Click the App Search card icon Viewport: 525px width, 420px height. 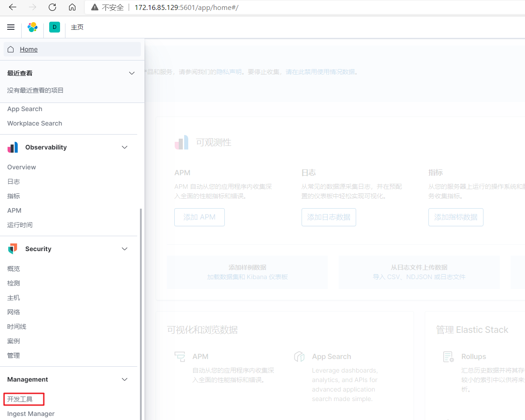[299, 357]
